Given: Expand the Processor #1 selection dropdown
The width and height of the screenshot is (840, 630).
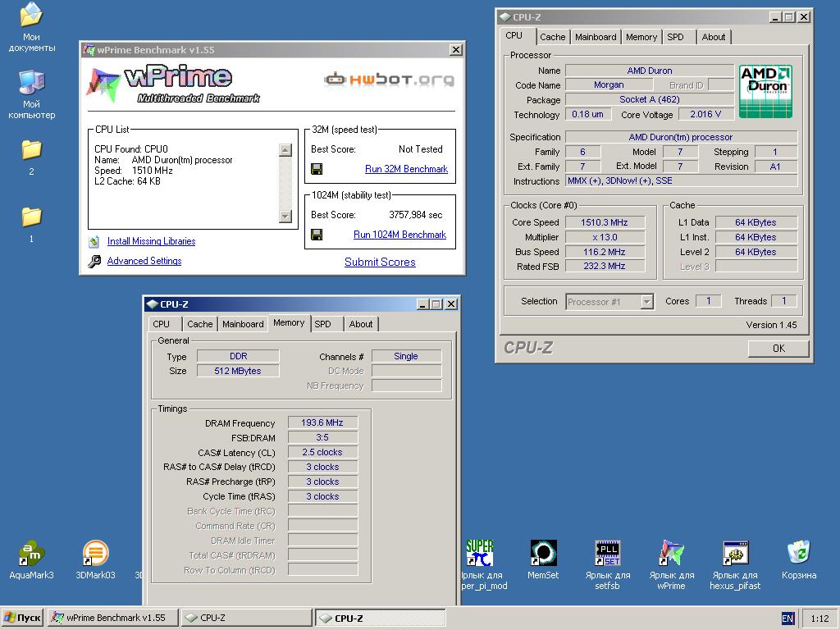Looking at the screenshot, I should pos(646,302).
